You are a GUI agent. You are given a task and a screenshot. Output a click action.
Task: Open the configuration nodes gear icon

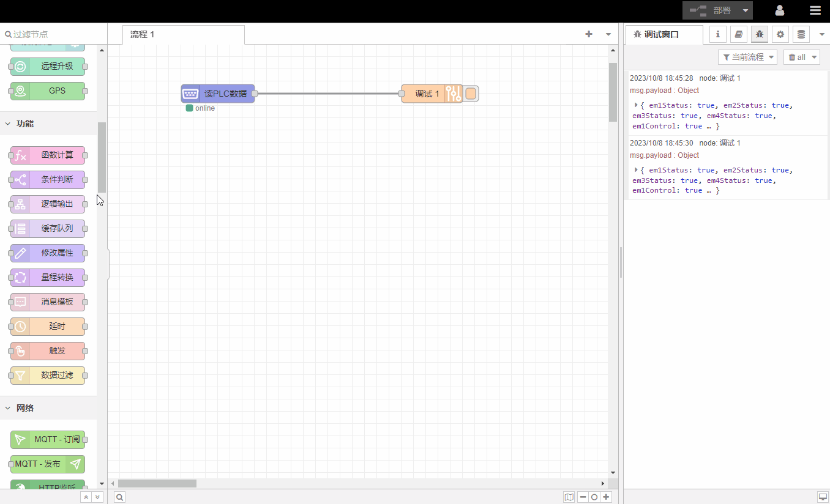[x=780, y=34]
